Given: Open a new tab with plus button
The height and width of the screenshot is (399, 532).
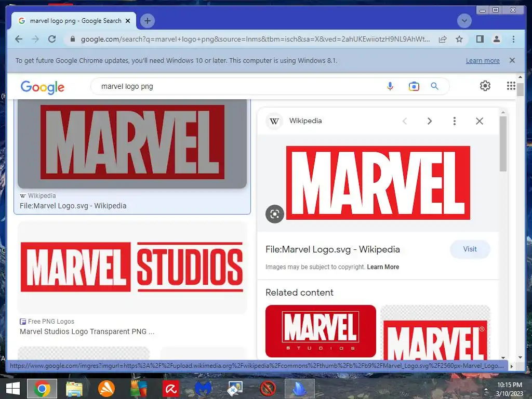Looking at the screenshot, I should point(147,21).
